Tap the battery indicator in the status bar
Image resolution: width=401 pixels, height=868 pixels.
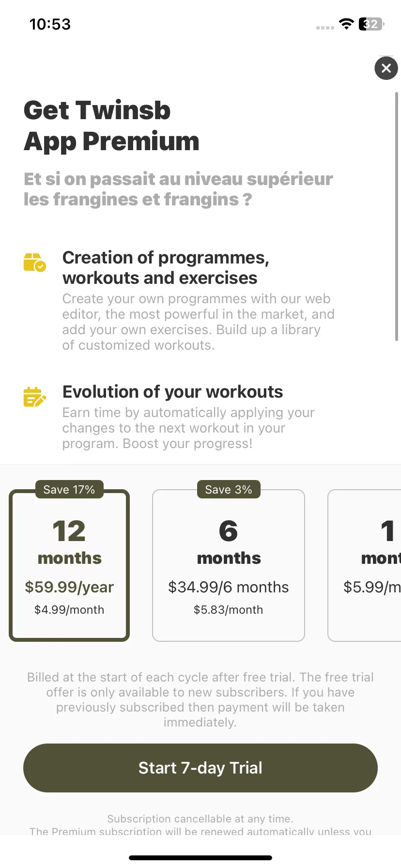(x=371, y=24)
